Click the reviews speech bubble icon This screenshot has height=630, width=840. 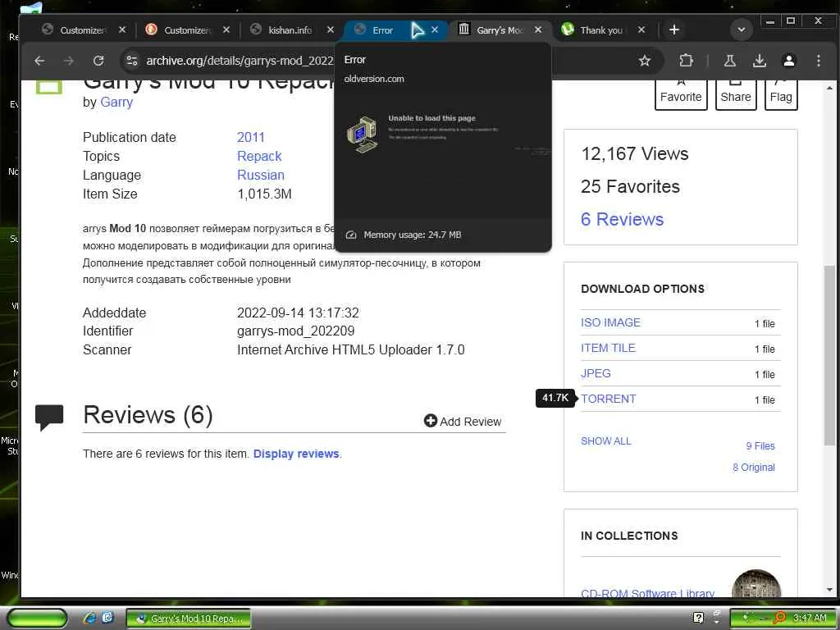(x=49, y=418)
